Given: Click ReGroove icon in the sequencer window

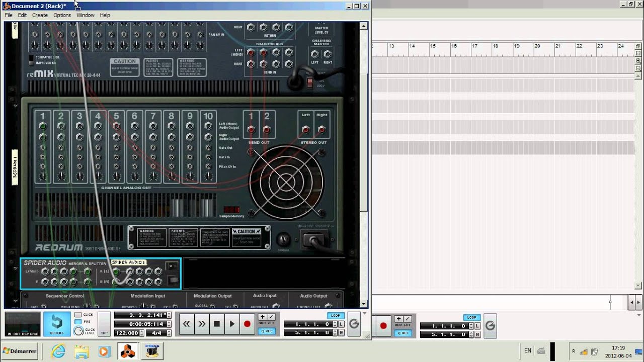Looking at the screenshot, I should [x=490, y=326].
